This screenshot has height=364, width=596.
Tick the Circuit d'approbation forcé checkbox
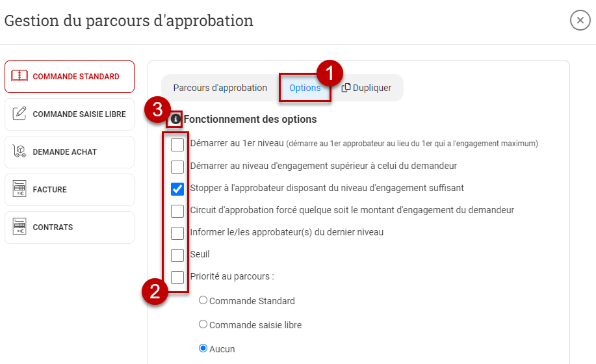pos(177,211)
